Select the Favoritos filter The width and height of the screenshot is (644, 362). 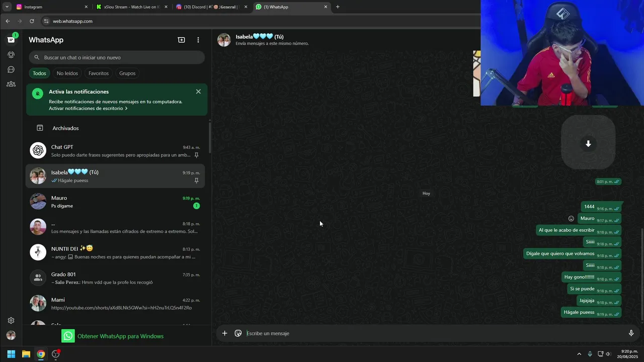coord(99,73)
